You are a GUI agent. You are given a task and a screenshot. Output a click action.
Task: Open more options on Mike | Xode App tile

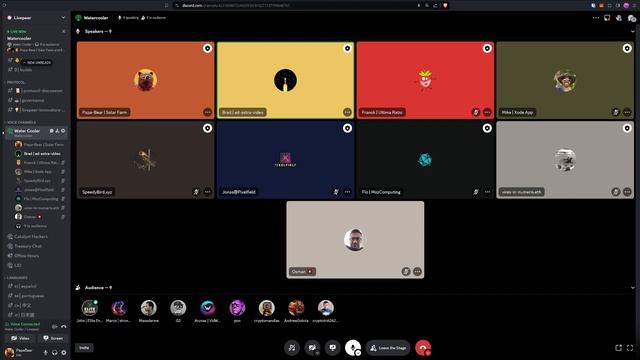pos(627,112)
